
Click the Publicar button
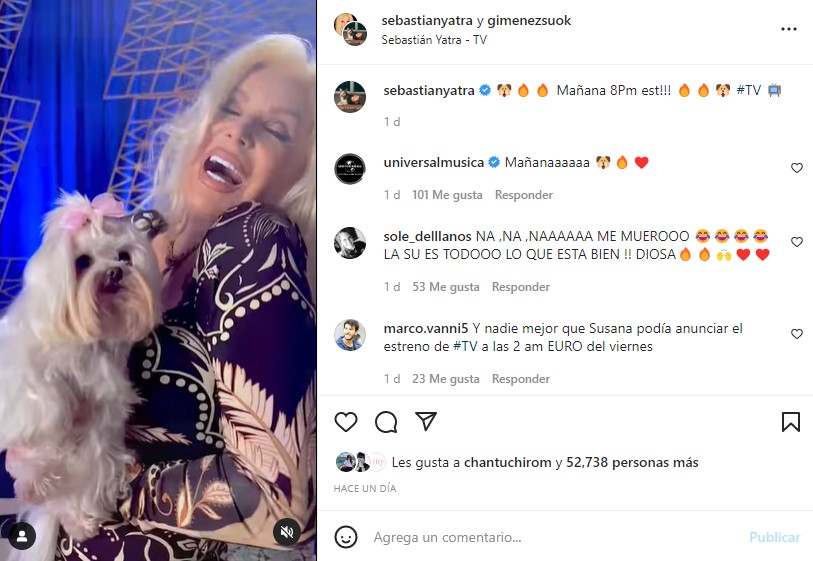point(775,537)
